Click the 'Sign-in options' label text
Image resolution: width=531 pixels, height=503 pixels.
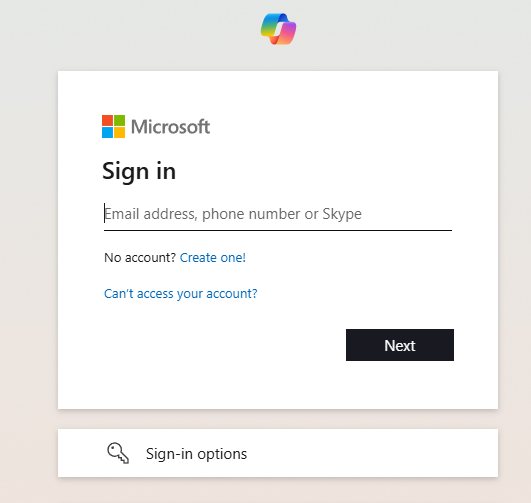196,454
